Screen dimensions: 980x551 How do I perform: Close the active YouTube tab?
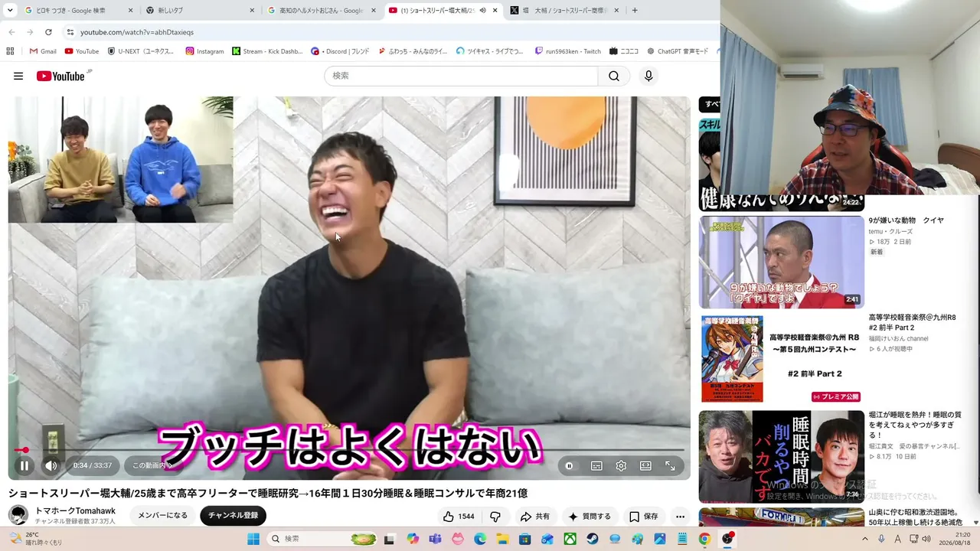[495, 11]
